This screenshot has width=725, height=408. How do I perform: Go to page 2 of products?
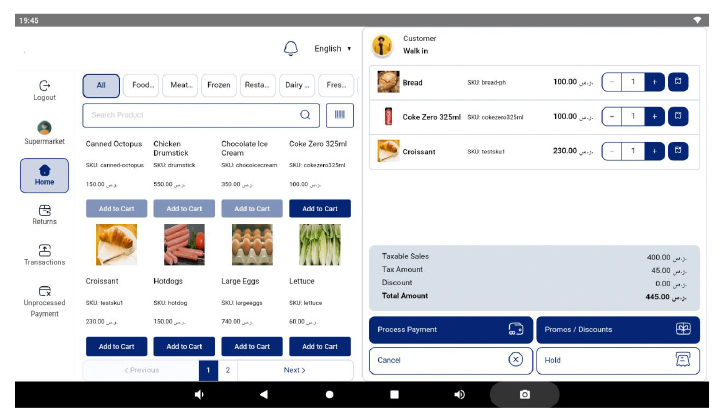[228, 370]
